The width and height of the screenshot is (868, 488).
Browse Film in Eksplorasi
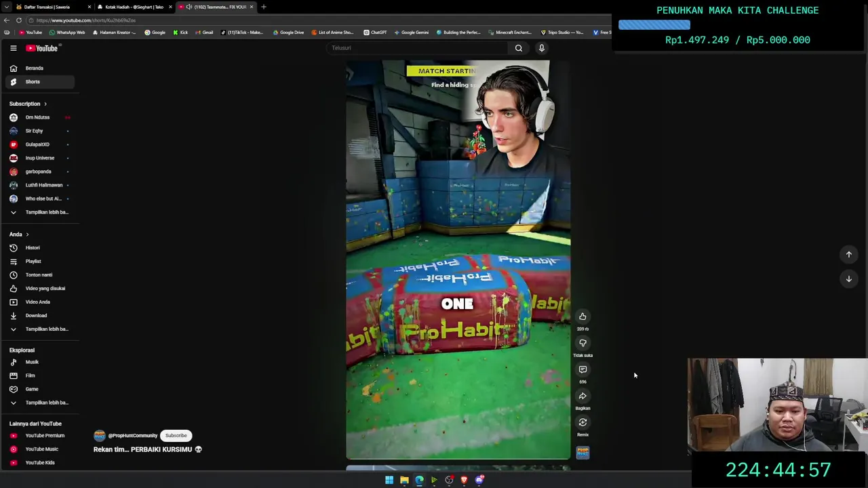pyautogui.click(x=40, y=375)
